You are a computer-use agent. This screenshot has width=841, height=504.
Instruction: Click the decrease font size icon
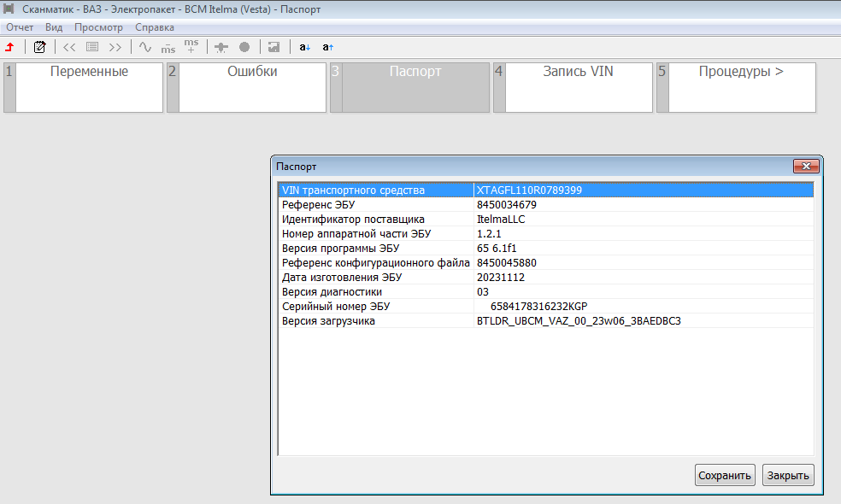[305, 47]
